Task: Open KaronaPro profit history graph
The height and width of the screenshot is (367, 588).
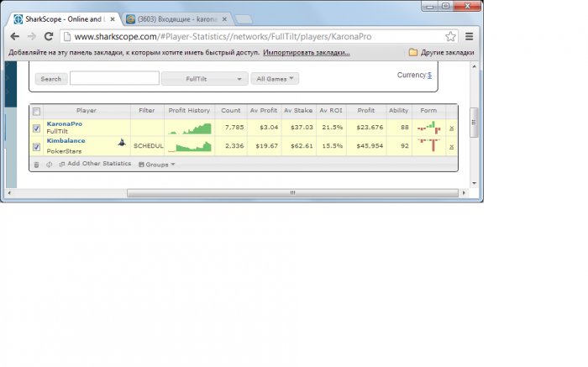Action: (x=190, y=128)
